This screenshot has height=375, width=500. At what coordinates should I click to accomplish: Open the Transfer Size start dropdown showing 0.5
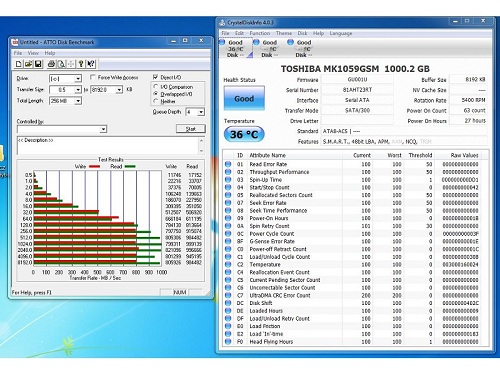tap(78, 90)
